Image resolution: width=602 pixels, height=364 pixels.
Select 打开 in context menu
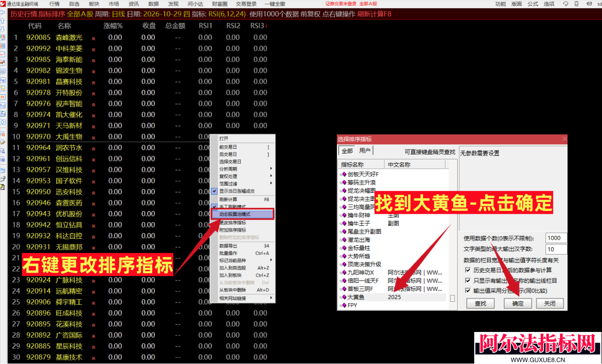point(243,138)
